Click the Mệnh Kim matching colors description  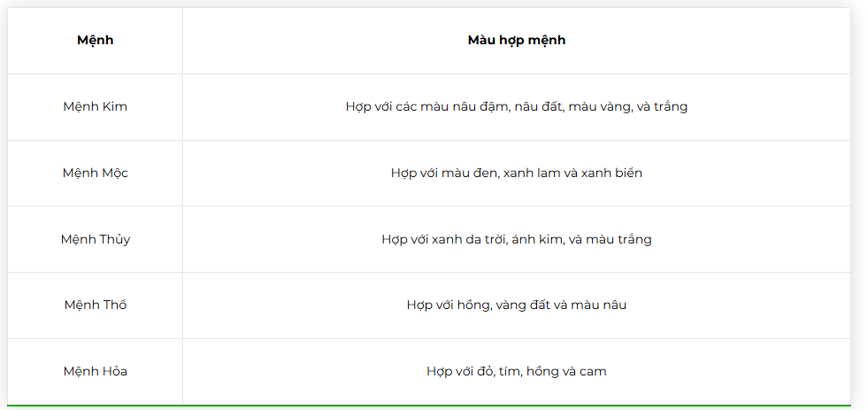516,107
